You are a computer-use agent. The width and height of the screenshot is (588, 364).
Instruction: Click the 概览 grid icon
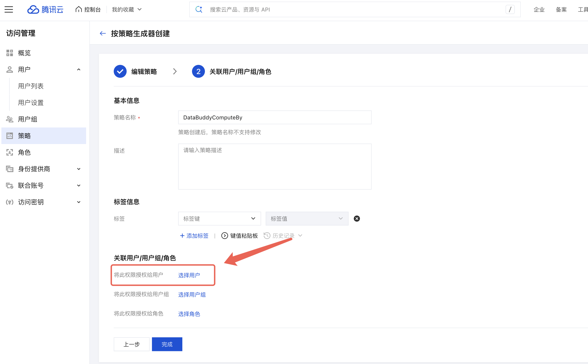(10, 53)
